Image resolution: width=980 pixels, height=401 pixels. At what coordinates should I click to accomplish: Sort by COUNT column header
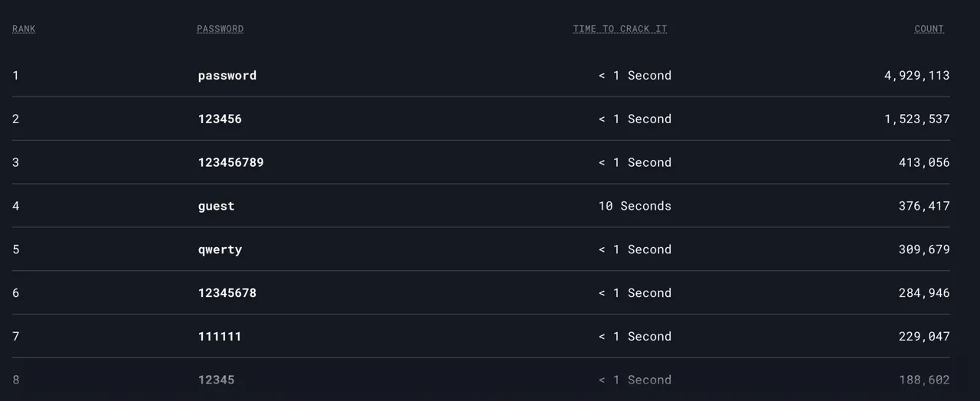pos(929,29)
